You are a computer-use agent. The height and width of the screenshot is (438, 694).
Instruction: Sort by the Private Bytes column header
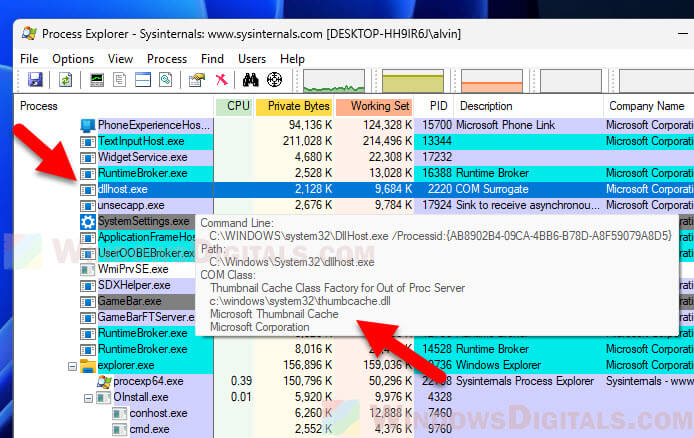294,106
